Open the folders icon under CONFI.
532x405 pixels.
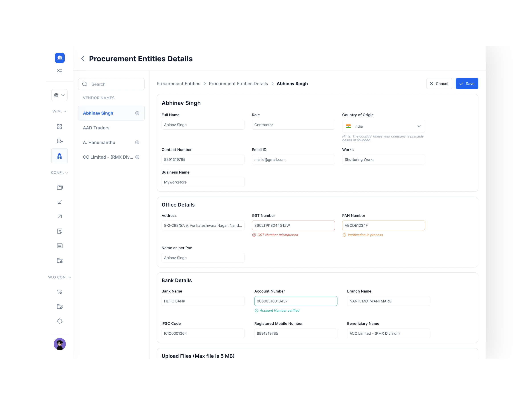tap(60, 187)
